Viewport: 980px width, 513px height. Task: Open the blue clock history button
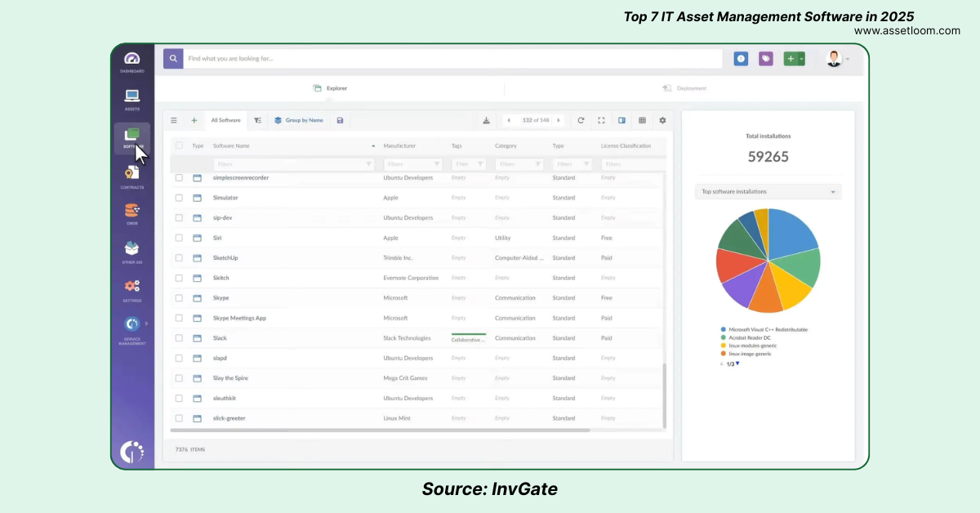[741, 59]
